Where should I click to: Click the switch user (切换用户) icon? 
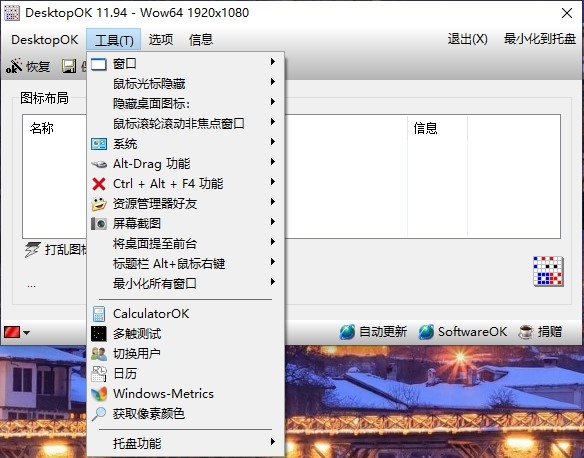99,354
